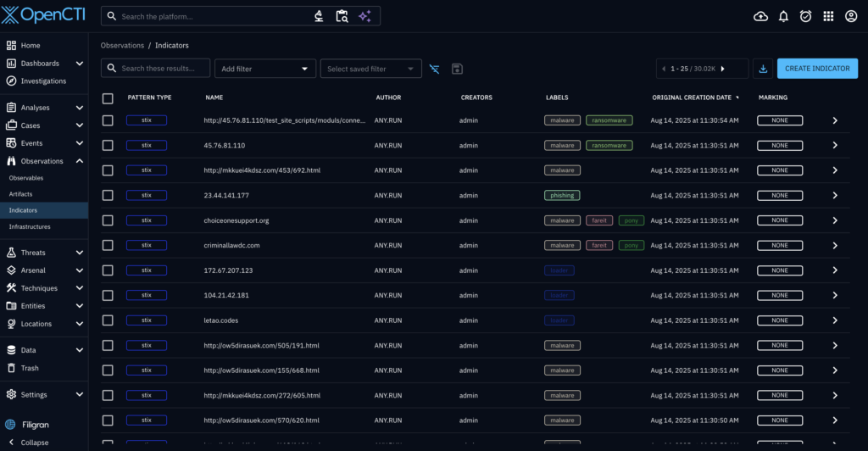This screenshot has width=868, height=451.
Task: Open Investigations in the sidebar
Action: [43, 81]
